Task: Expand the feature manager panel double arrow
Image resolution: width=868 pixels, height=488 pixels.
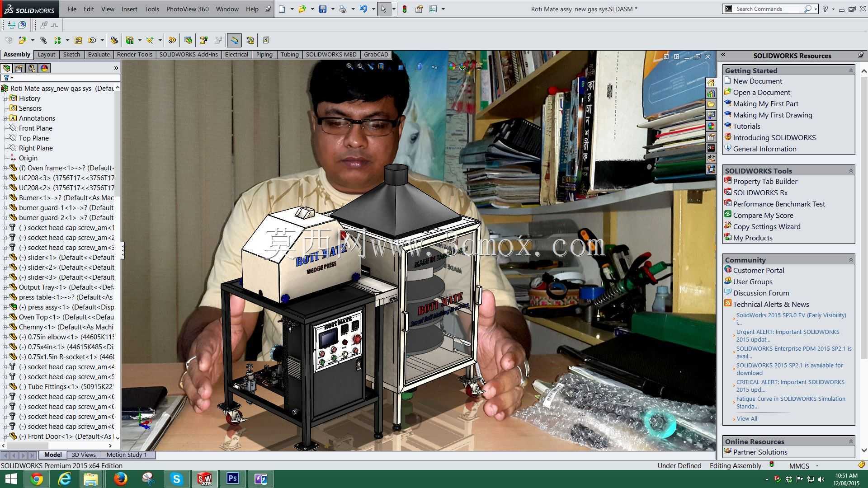Action: [x=116, y=68]
